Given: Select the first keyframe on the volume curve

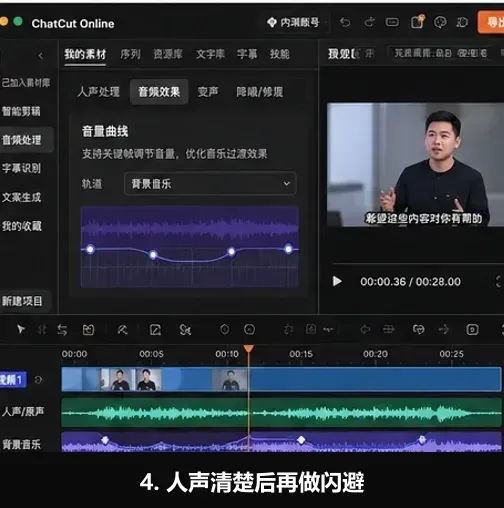Looking at the screenshot, I should tap(90, 249).
